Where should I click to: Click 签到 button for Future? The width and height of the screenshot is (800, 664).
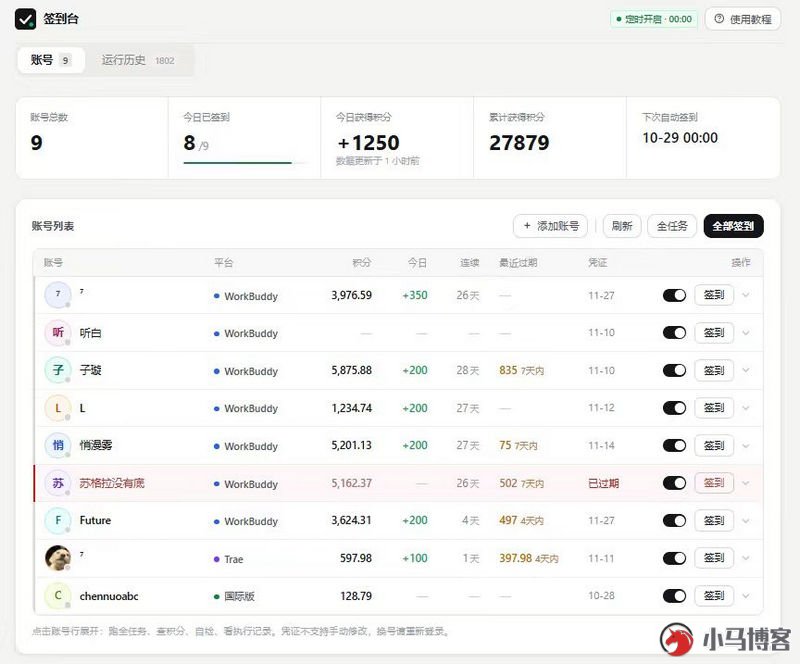[714, 520]
